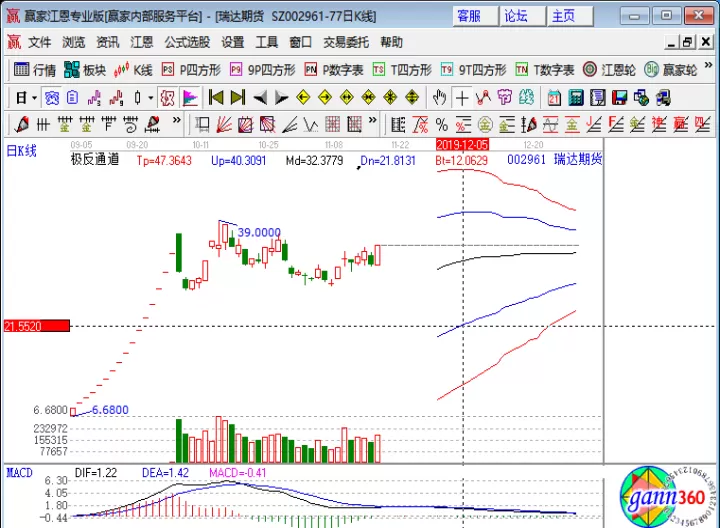The width and height of the screenshot is (720, 528).
Task: Toggle the 权 adjustment button
Action: [168, 97]
